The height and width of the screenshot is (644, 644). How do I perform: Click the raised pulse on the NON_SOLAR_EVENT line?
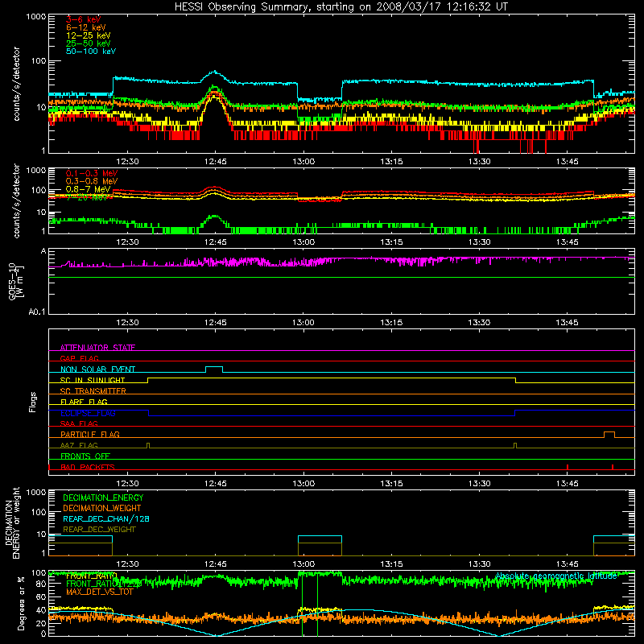[214, 368]
